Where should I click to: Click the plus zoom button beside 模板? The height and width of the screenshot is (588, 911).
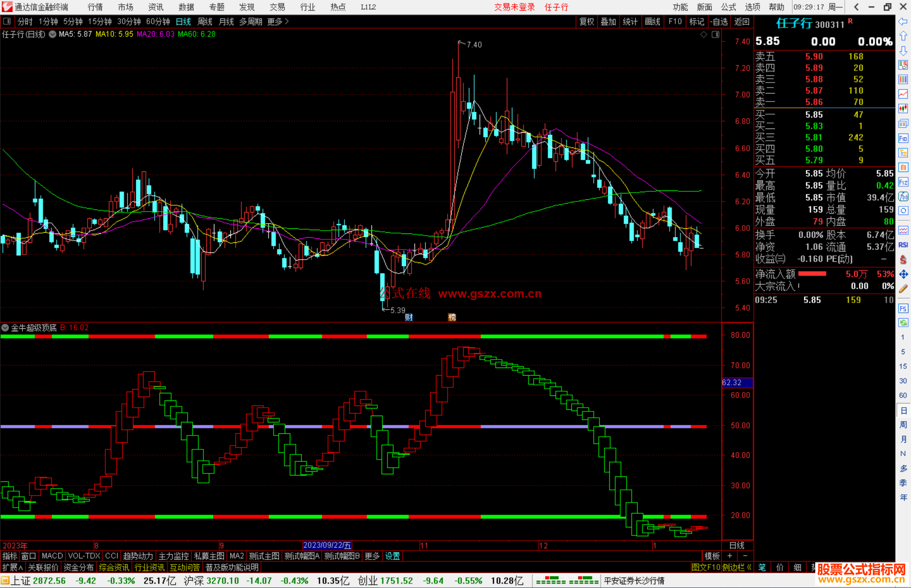[x=730, y=556]
